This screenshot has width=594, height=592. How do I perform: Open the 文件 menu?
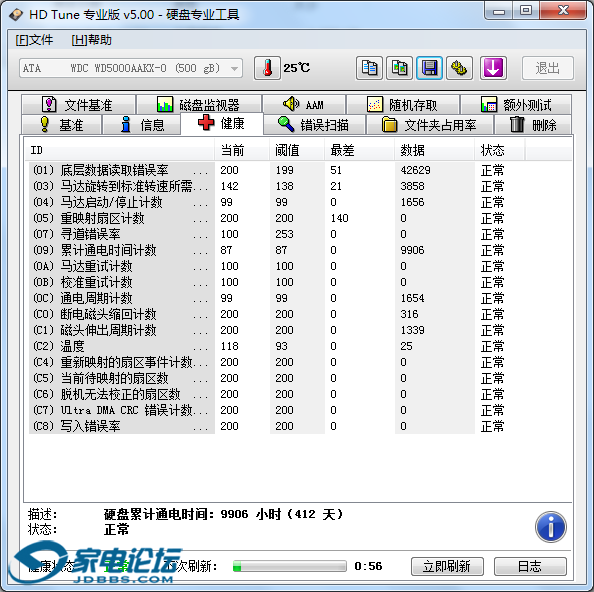point(34,40)
